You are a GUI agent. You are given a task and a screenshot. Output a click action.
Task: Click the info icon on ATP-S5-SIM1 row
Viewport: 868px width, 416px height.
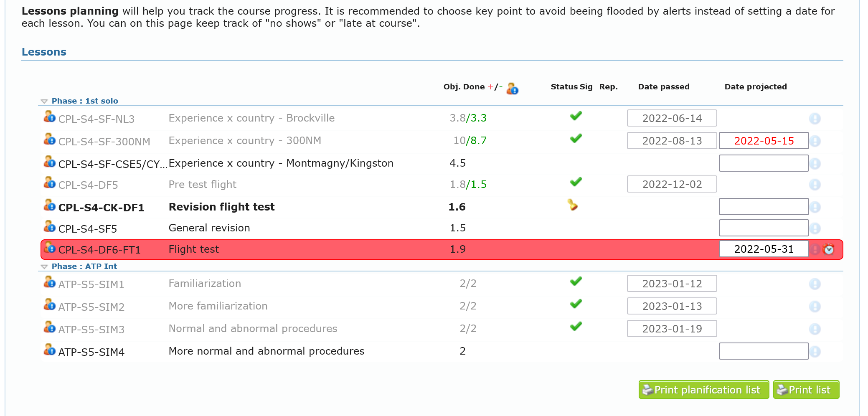click(815, 284)
